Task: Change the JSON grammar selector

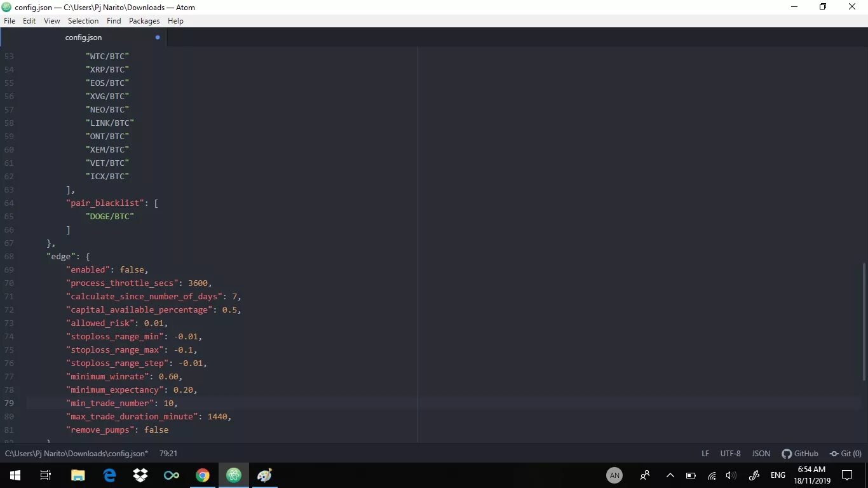Action: pos(761,454)
